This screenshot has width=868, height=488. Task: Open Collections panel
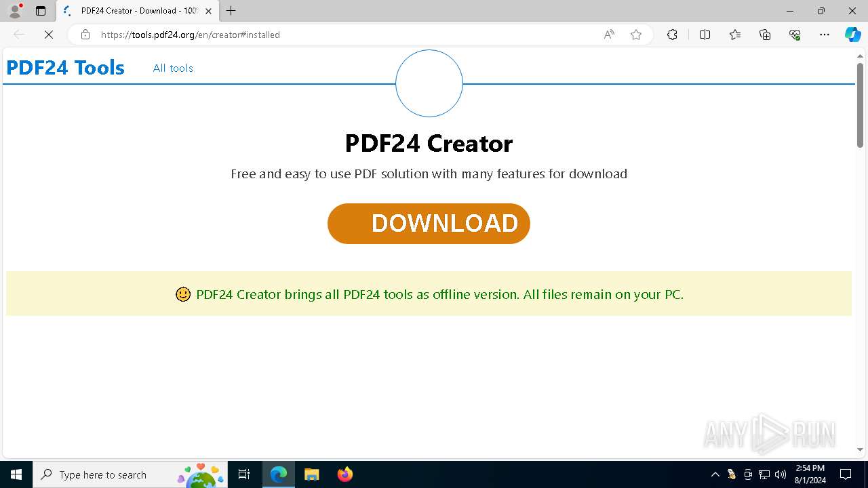(765, 35)
